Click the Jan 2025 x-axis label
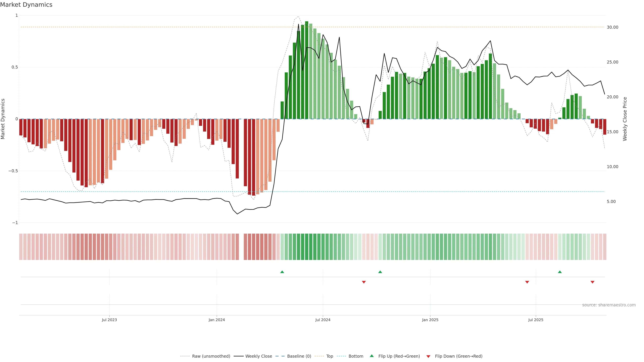This screenshot has width=644, height=362. click(430, 320)
